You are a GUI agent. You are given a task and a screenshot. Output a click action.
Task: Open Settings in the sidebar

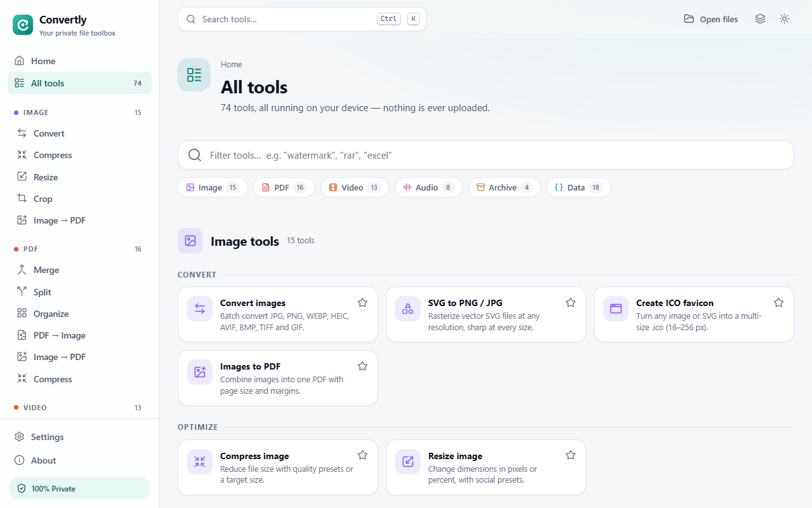(79, 437)
